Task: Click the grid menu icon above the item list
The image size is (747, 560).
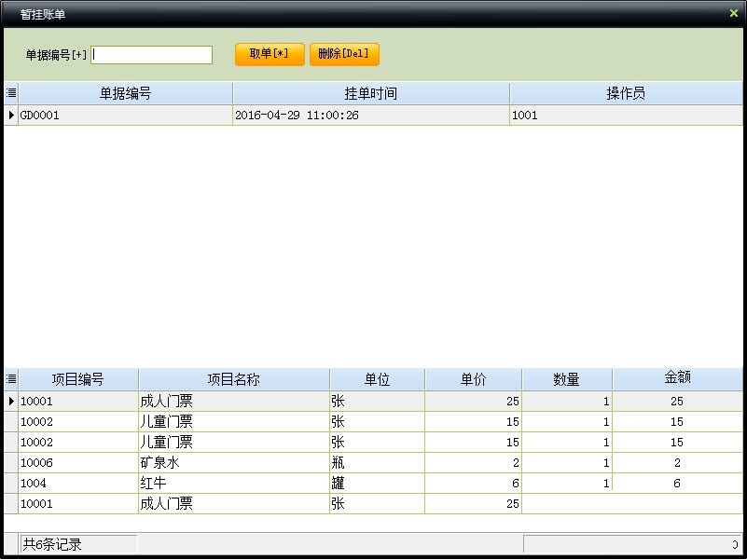Action: click(x=8, y=378)
